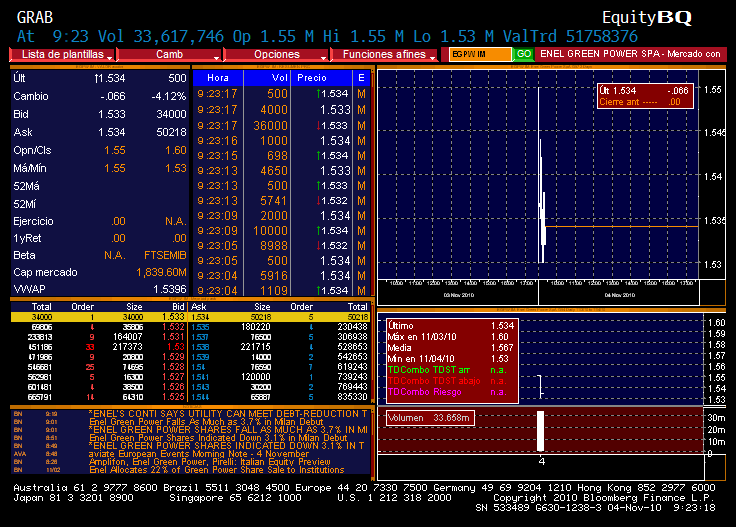Sort trades by the Hora column header

pos(218,77)
